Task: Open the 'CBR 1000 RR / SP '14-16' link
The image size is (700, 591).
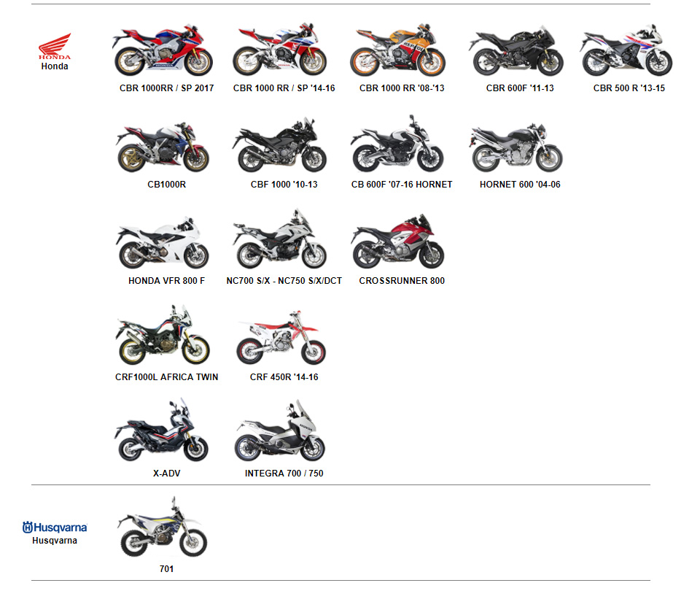Action: point(284,88)
